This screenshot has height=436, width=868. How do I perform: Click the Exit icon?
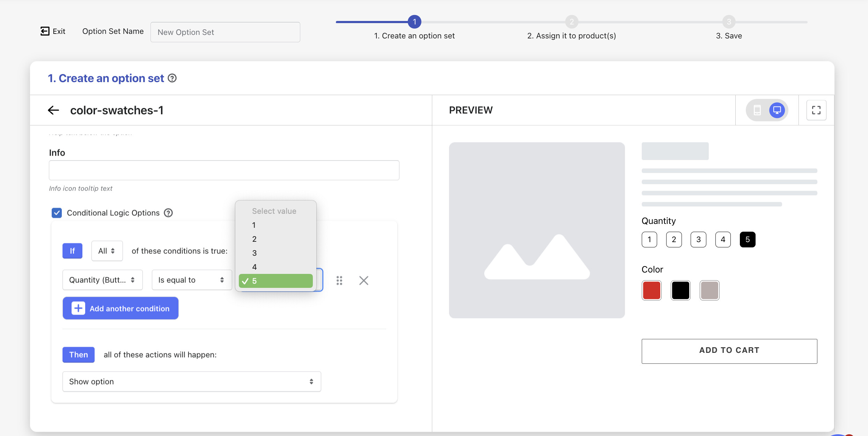[45, 31]
